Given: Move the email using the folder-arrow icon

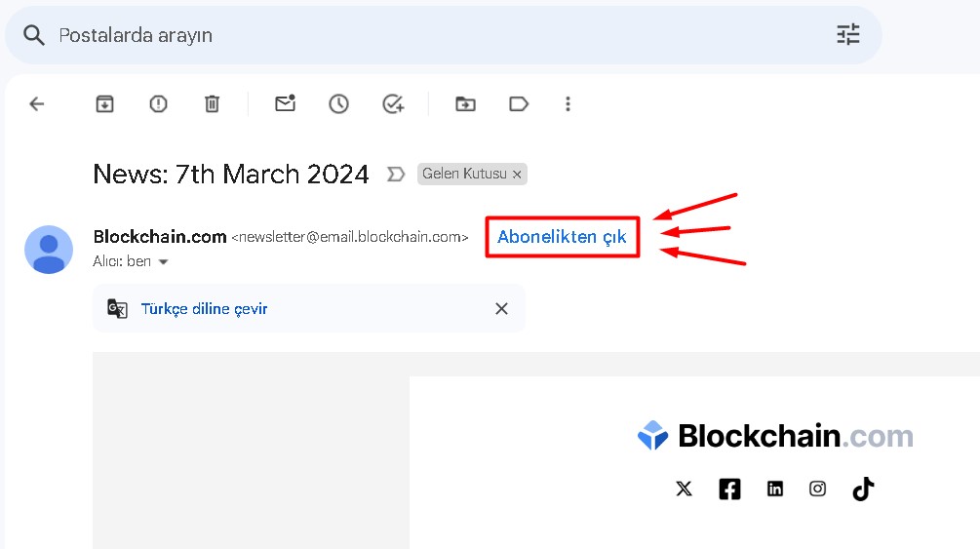Looking at the screenshot, I should [x=465, y=103].
